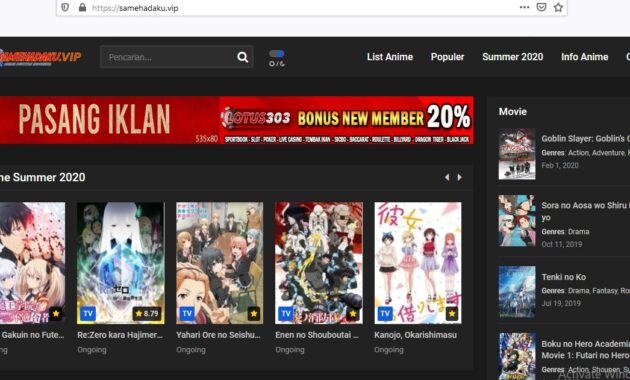Click the TV badge on Re:Zero poster
The height and width of the screenshot is (380, 630).
[x=88, y=313]
